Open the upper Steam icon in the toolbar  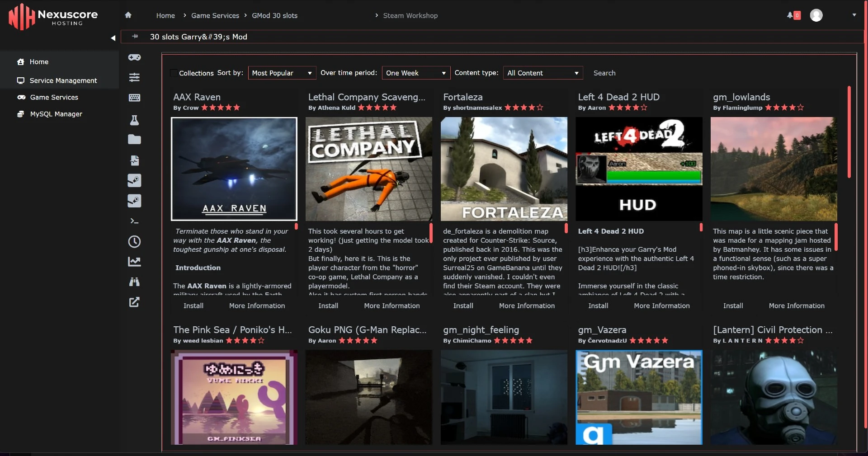pyautogui.click(x=134, y=180)
